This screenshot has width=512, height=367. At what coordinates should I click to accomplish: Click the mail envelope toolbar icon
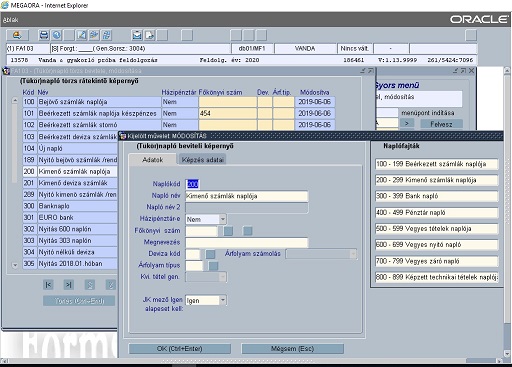point(137,35)
